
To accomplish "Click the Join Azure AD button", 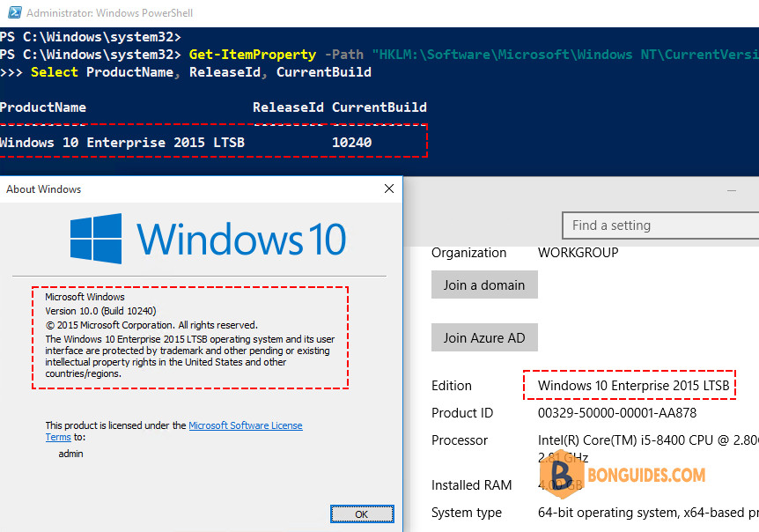I will [x=484, y=337].
